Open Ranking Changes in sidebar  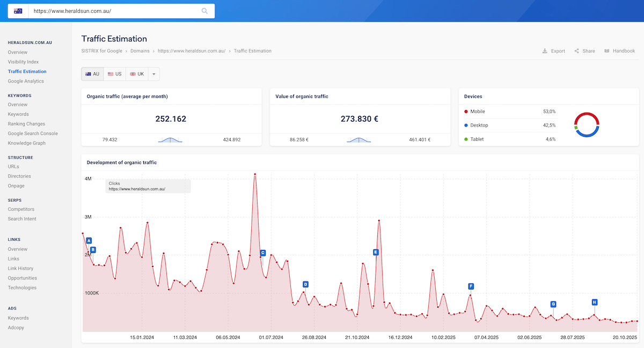coord(26,124)
